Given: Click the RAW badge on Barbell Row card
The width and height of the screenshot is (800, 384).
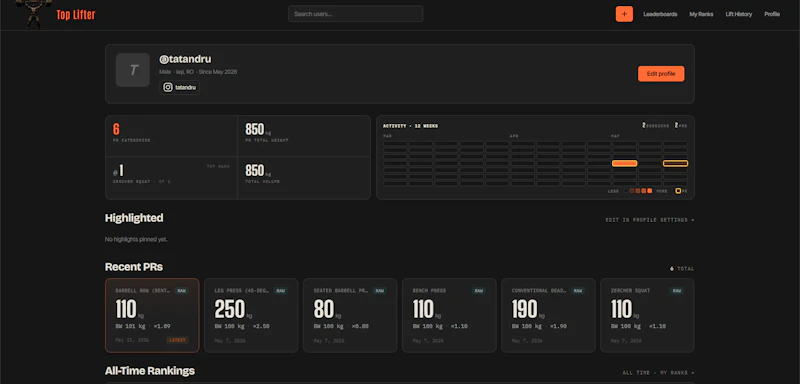Looking at the screenshot, I should [x=181, y=291].
